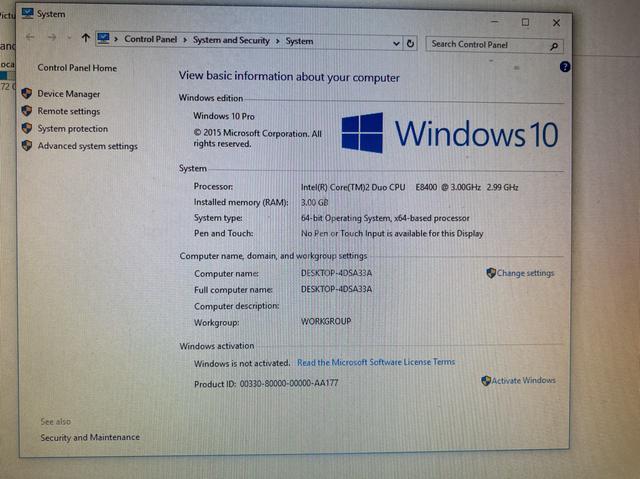Viewport: 640px width, 479px height.
Task: Click the Windows 10 logo
Action: (450, 133)
